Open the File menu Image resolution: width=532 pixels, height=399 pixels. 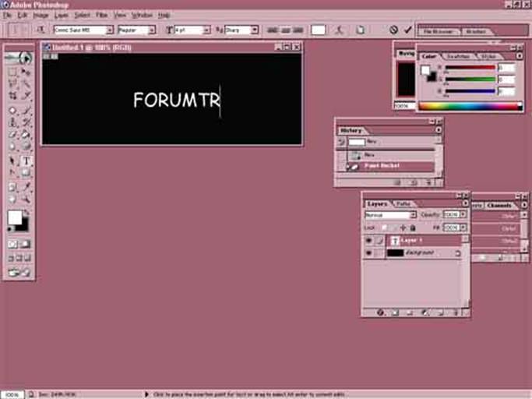[x=7, y=15]
